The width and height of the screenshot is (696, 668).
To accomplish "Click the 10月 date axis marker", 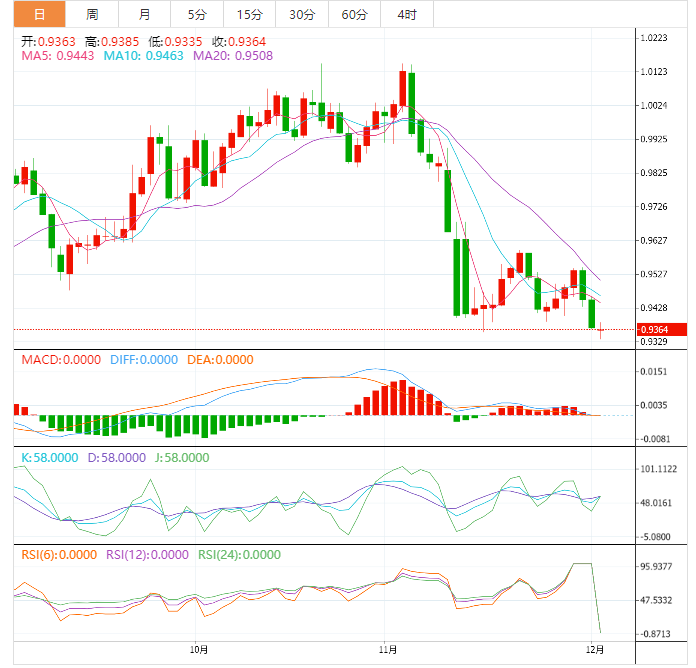I will pos(199,650).
